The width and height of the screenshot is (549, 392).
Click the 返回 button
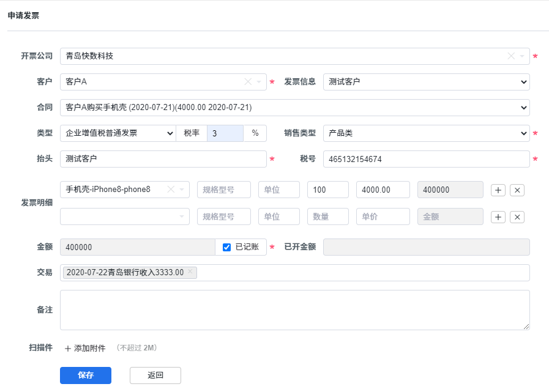155,375
